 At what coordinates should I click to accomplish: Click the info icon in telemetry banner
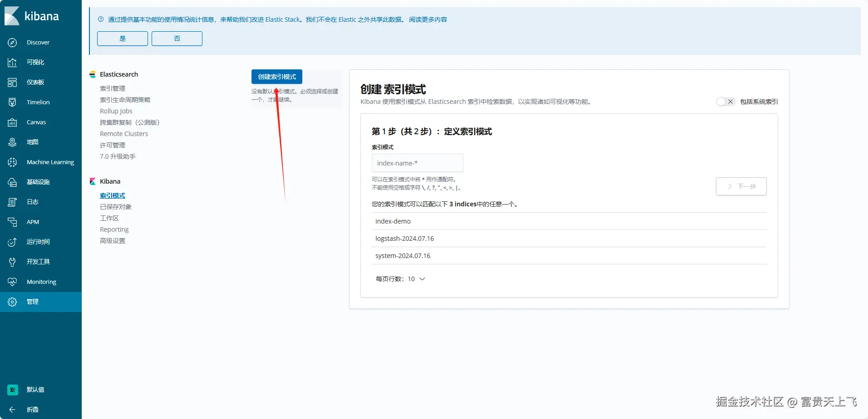click(101, 19)
